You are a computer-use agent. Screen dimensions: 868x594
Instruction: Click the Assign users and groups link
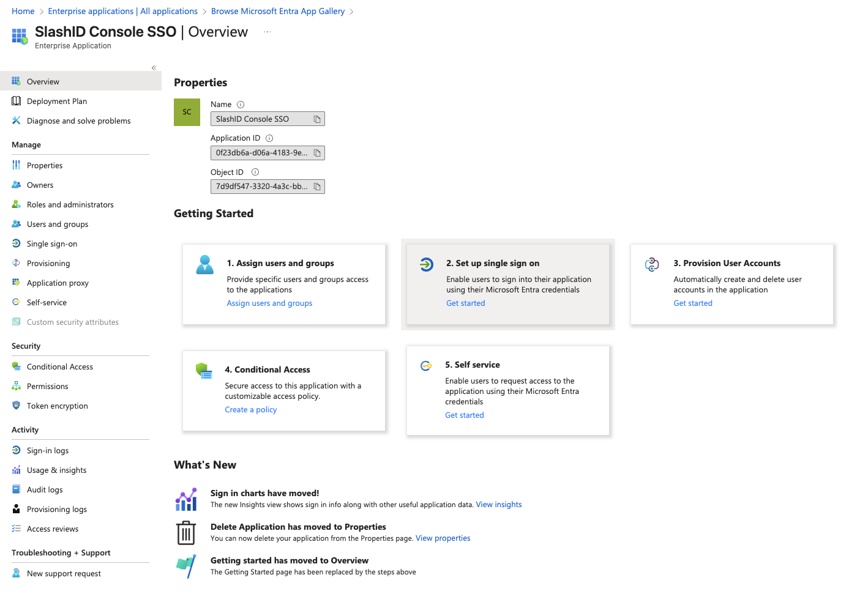269,303
